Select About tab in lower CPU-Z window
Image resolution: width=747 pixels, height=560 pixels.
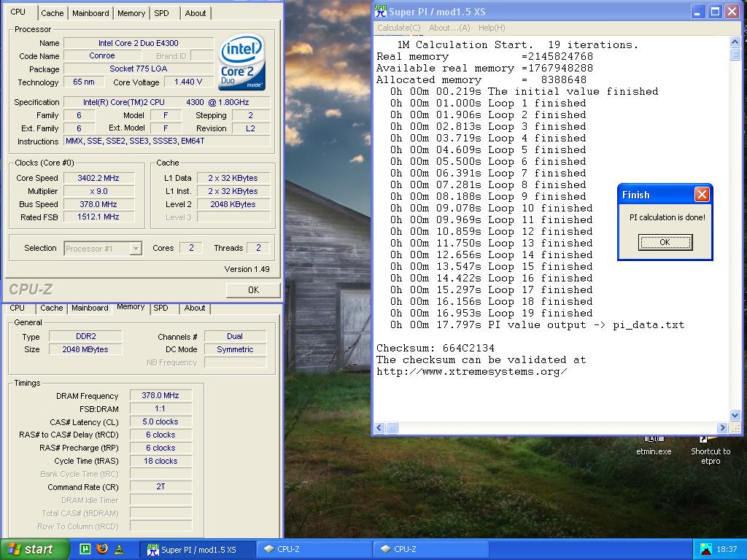coord(195,308)
